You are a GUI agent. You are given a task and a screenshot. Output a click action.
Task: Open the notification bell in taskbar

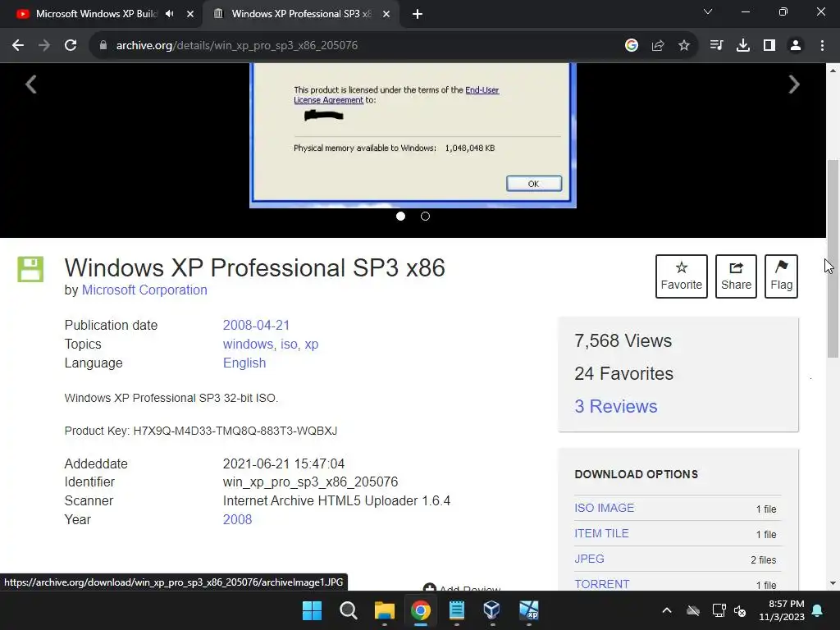818,610
